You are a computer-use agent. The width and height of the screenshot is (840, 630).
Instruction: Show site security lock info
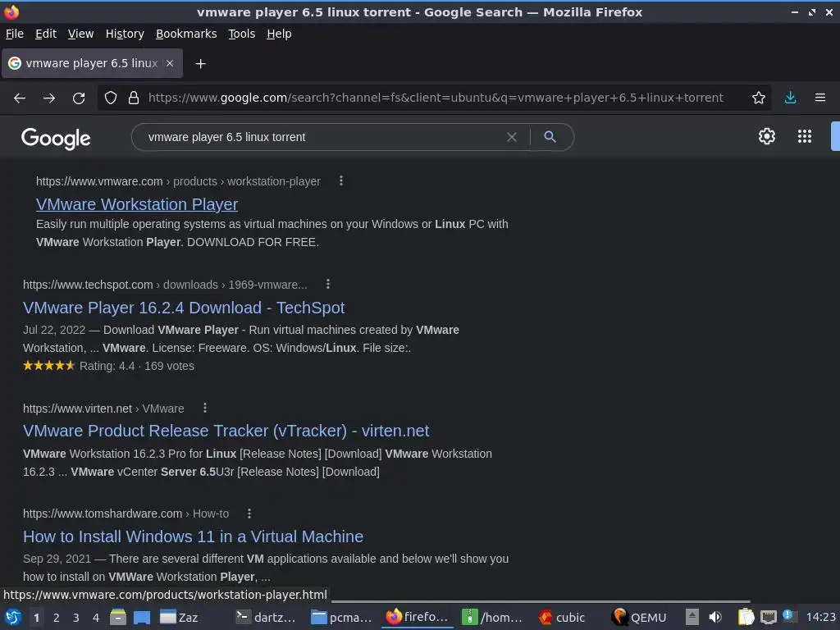[134, 98]
